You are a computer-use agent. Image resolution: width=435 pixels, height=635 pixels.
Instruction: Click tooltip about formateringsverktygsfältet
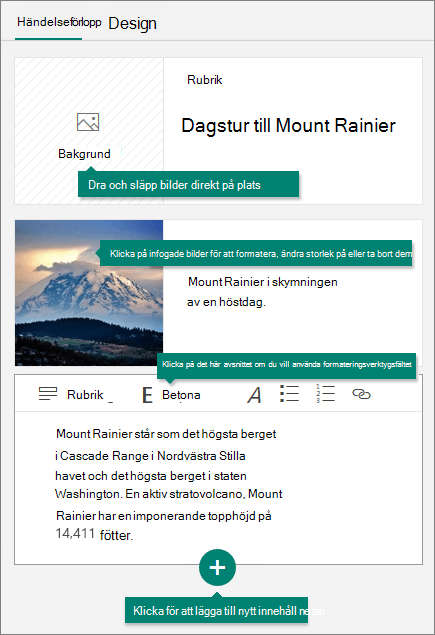[x=286, y=364]
